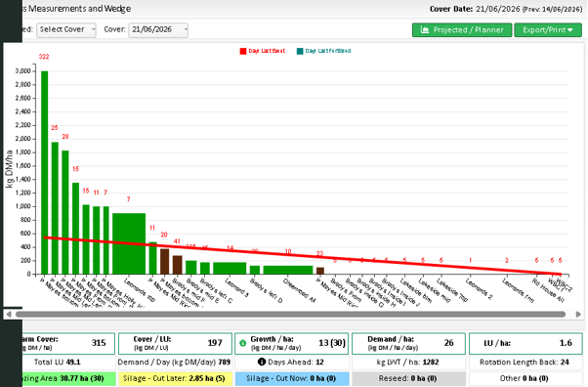The height and width of the screenshot is (387, 588).
Task: Click the left arrow of the horizontal scrollbar
Action: pyautogui.click(x=9, y=314)
